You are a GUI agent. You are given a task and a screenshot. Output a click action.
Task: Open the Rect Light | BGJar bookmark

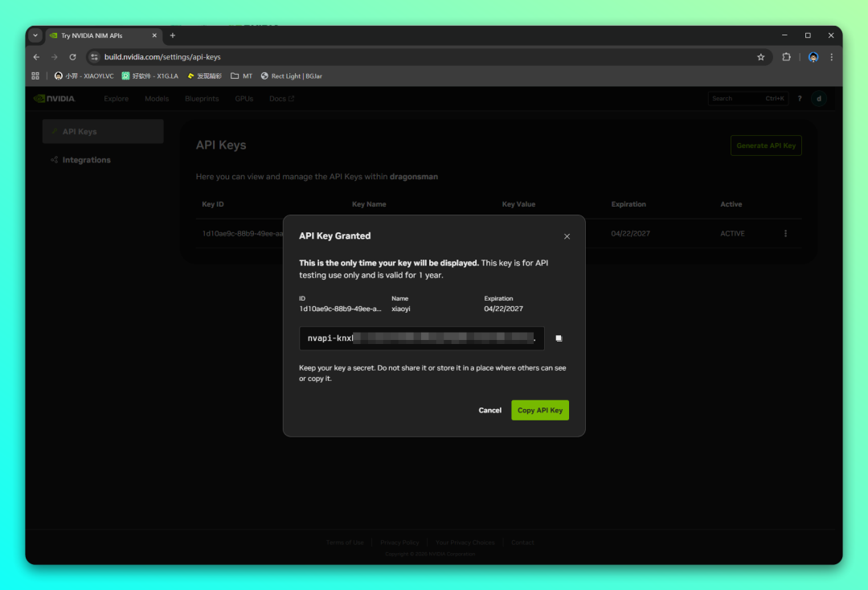[x=291, y=76]
